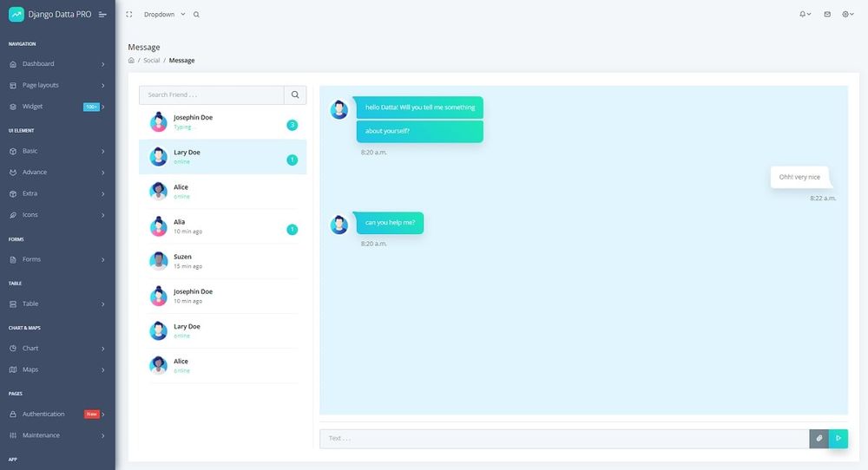Open the settings gear icon in header

pyautogui.click(x=849, y=15)
